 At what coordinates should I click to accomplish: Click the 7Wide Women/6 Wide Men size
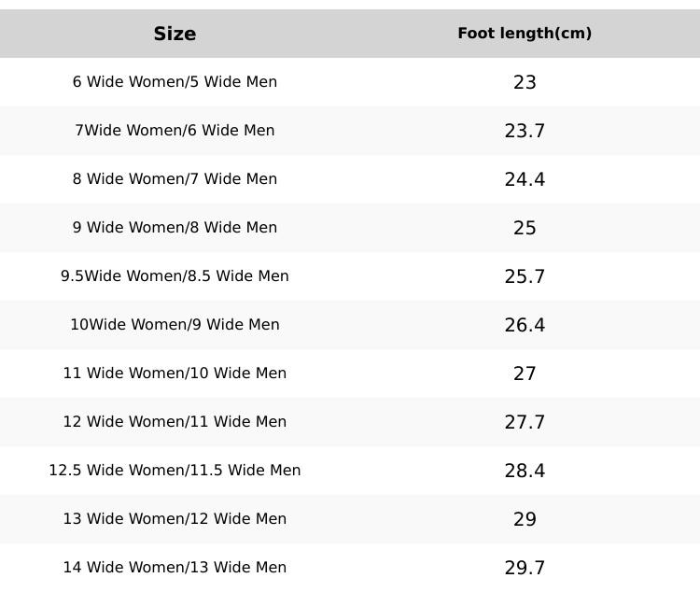coord(175,131)
